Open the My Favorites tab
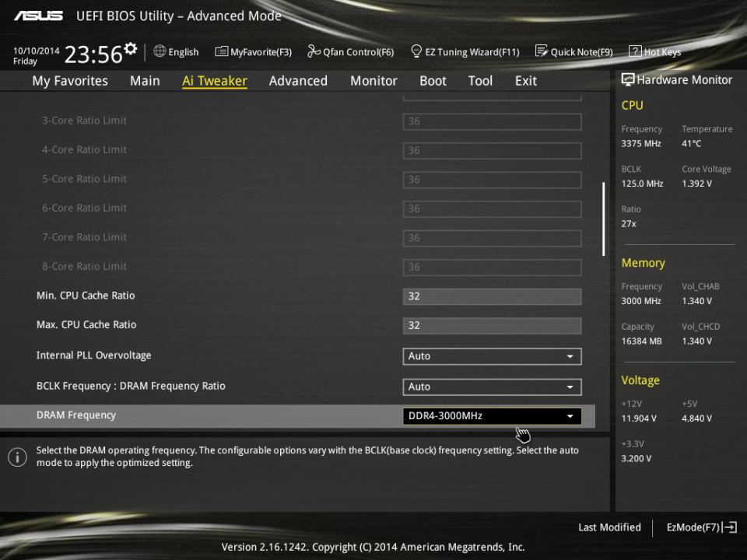Screen dimensions: 747x560 point(70,81)
